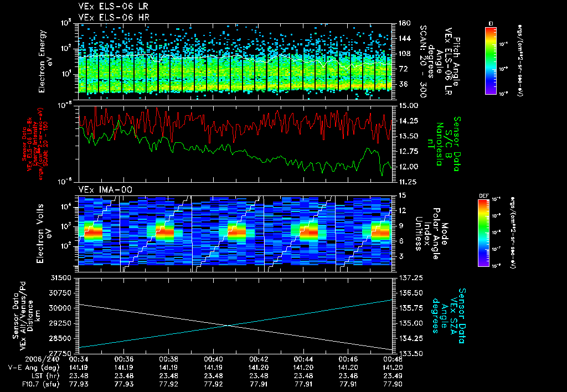The image size is (567, 392).
Task: Click the 00:36 time tick label
Action: coord(123,359)
